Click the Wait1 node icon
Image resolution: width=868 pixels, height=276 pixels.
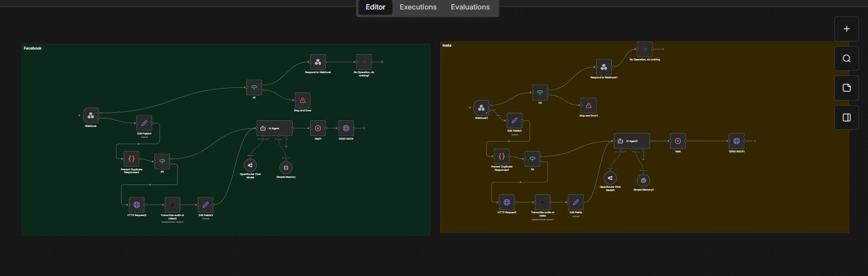point(318,128)
